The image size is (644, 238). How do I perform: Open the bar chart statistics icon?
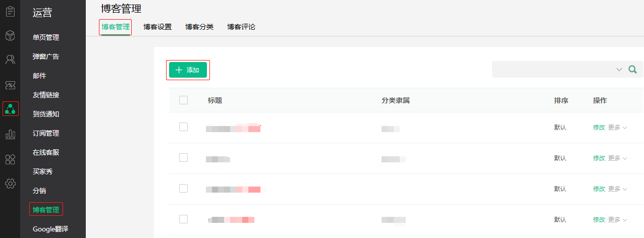tap(10, 134)
